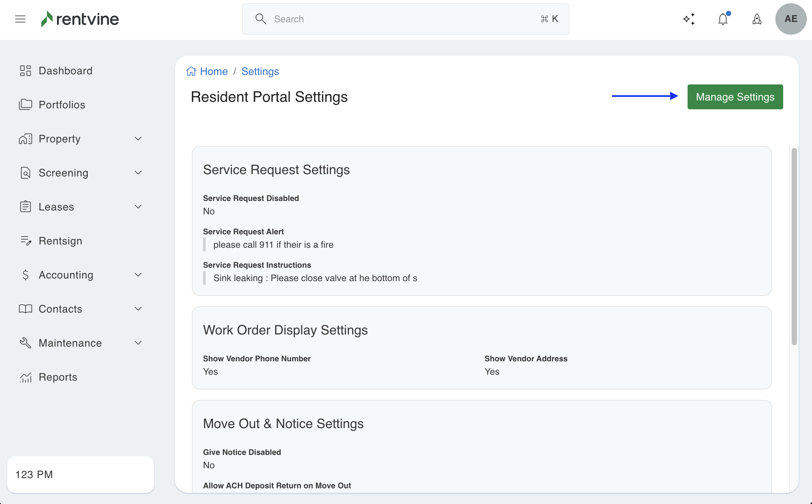
Task: Click the Manage Settings button
Action: pyautogui.click(x=735, y=97)
